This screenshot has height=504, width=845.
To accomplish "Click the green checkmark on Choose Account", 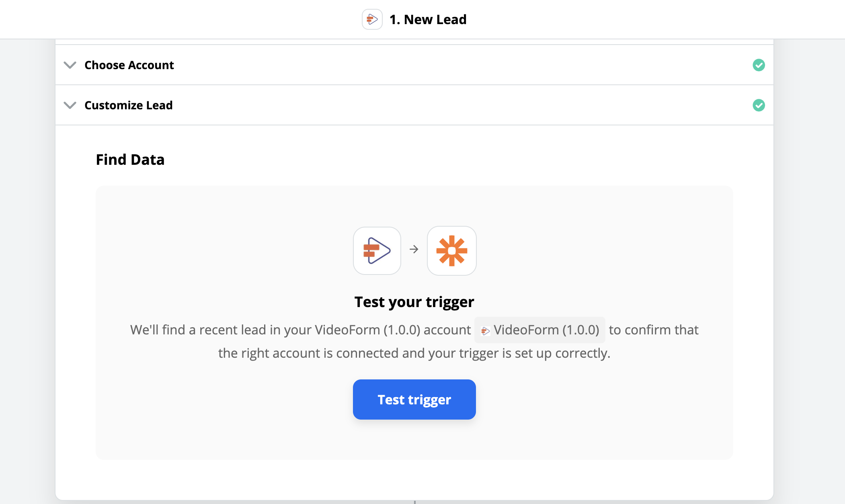I will (x=759, y=65).
